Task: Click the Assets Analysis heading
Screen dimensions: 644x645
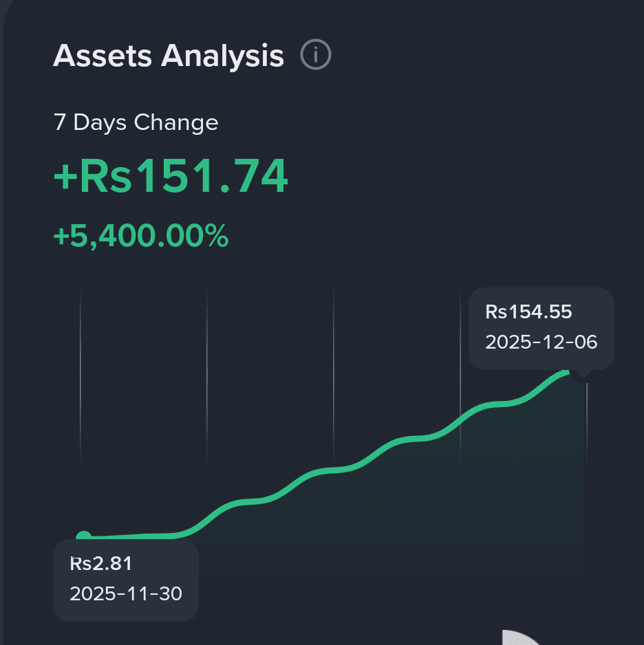Action: click(169, 56)
